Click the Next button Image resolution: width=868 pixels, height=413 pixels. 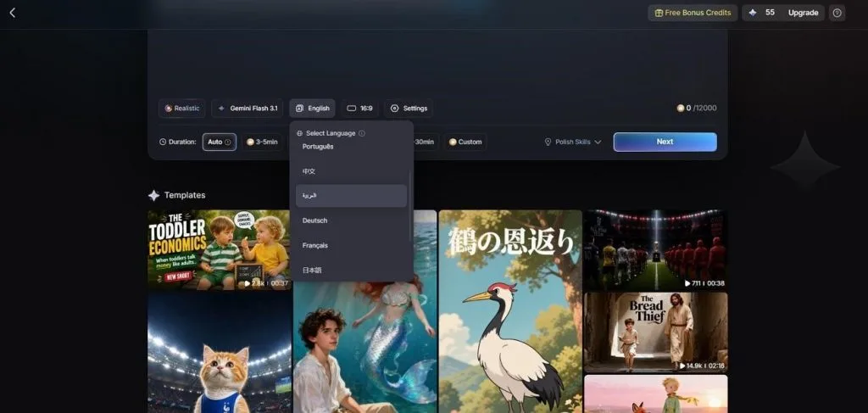[665, 142]
